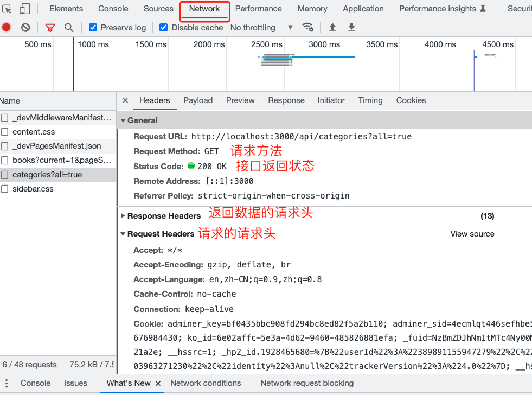Open the No throttling dropdown
532x395 pixels.
(x=261, y=28)
